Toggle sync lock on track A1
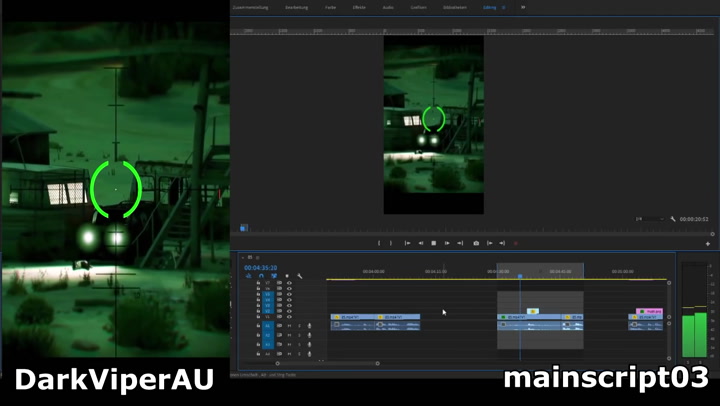This screenshot has width=720, height=406. pyautogui.click(x=279, y=326)
